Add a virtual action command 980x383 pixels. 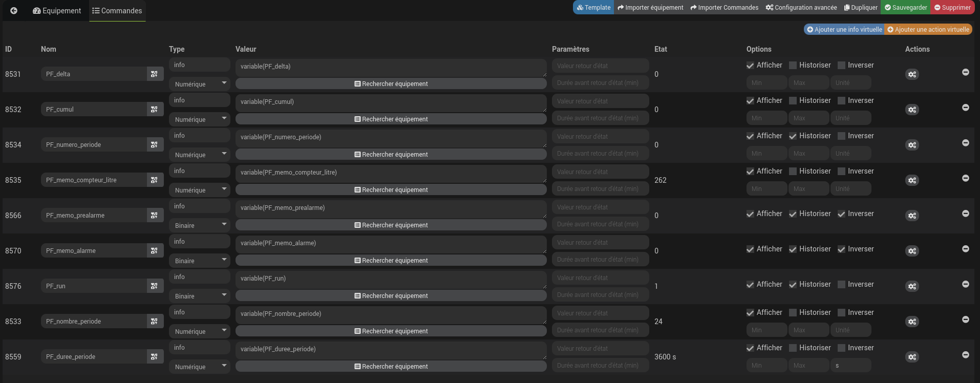click(x=928, y=29)
